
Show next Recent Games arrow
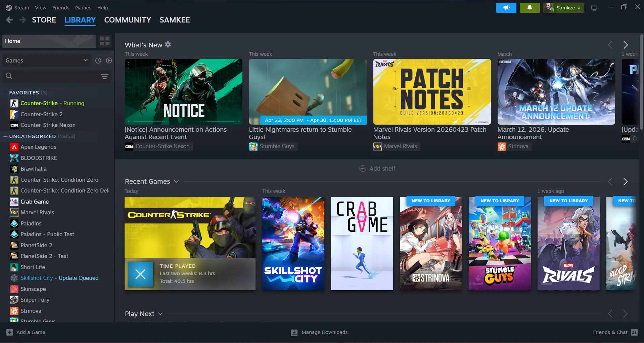coord(625,182)
